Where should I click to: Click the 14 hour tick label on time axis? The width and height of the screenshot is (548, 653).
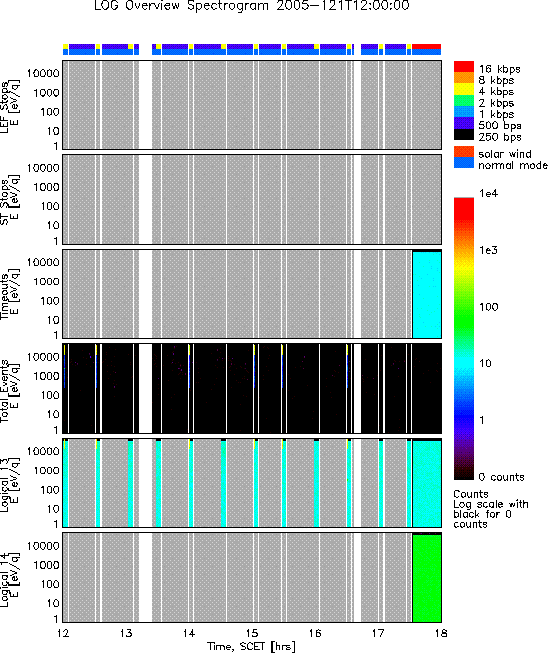(189, 633)
